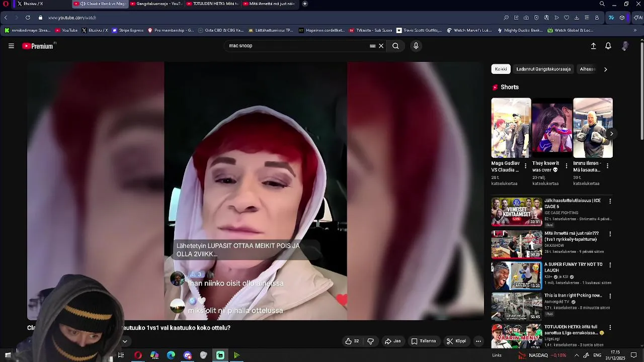Image resolution: width=644 pixels, height=362 pixels.
Task: Play 'A SUPER FUNNY TRY NOT TO LAUGH' video
Action: click(x=517, y=276)
